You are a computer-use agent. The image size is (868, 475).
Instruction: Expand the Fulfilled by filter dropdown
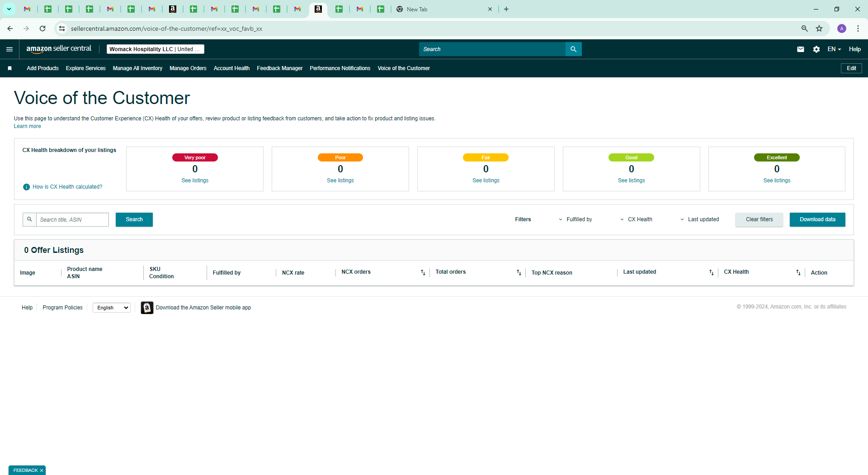pos(576,219)
